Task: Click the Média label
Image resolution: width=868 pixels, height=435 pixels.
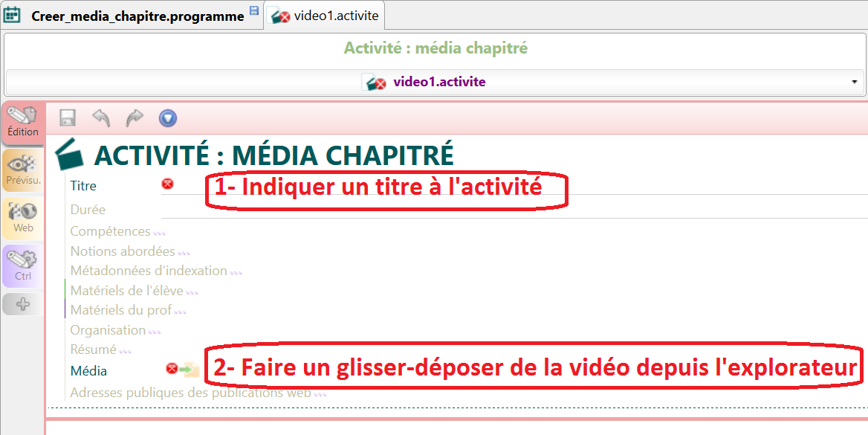Action: tap(88, 371)
